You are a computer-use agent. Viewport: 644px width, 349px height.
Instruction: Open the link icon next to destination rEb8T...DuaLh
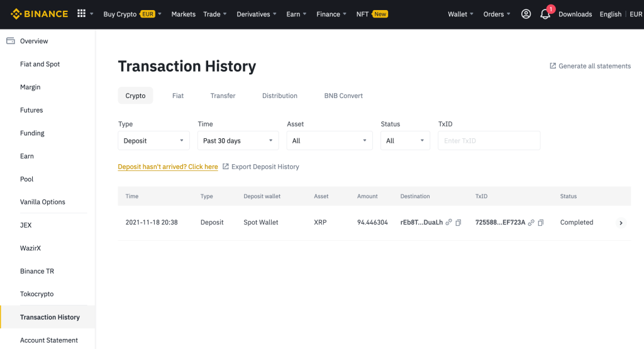coord(449,222)
